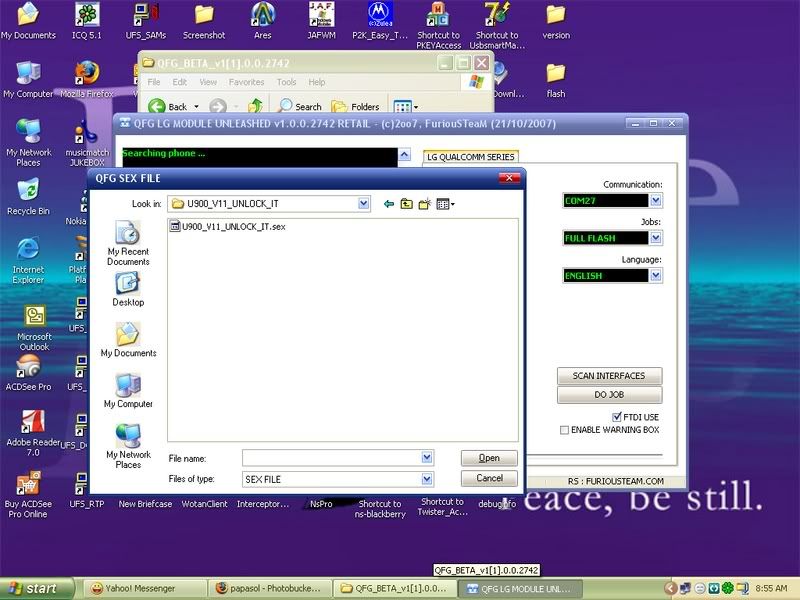Select Recycle Bin desktop icon
This screenshot has width=800, height=600.
coord(28,197)
